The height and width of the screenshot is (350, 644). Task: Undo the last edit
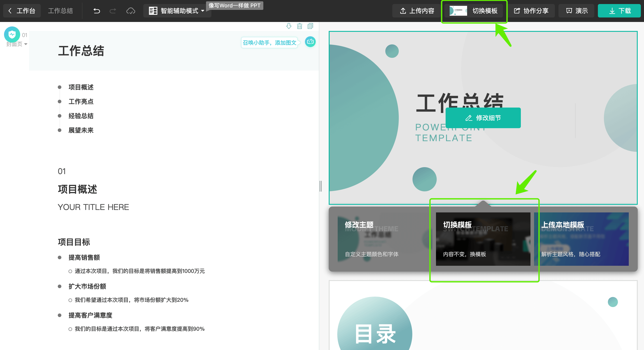(97, 11)
